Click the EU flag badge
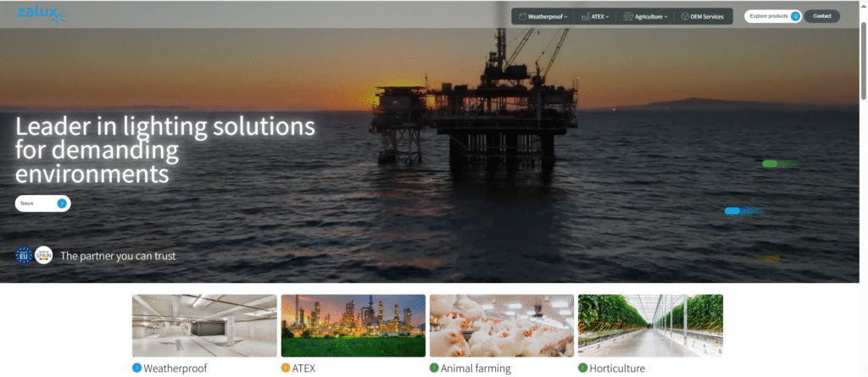This screenshot has width=868, height=377. [24, 255]
